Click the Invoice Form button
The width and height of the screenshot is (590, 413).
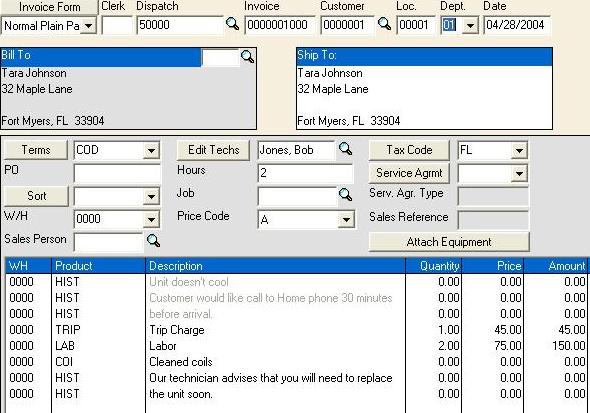(x=49, y=7)
